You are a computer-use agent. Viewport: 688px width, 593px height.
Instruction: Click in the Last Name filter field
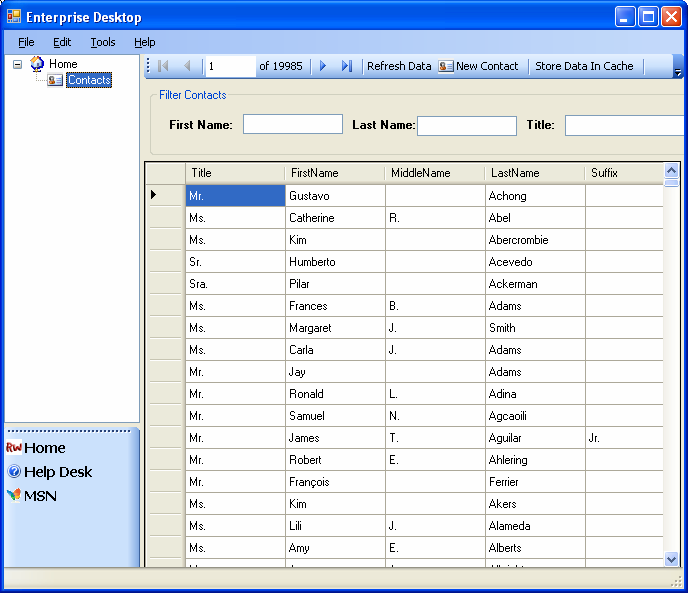[466, 126]
